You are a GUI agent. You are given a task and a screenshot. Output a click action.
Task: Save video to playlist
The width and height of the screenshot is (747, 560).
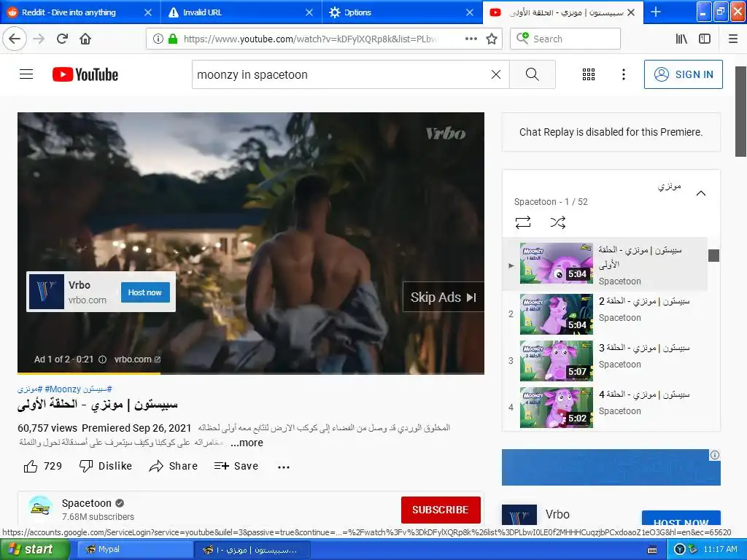click(236, 466)
